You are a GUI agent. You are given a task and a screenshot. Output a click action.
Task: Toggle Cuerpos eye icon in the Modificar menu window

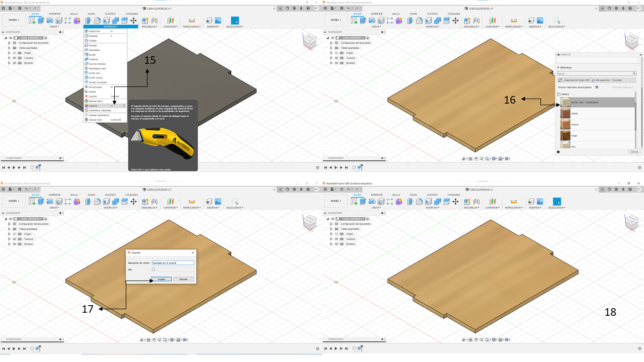coord(14,58)
